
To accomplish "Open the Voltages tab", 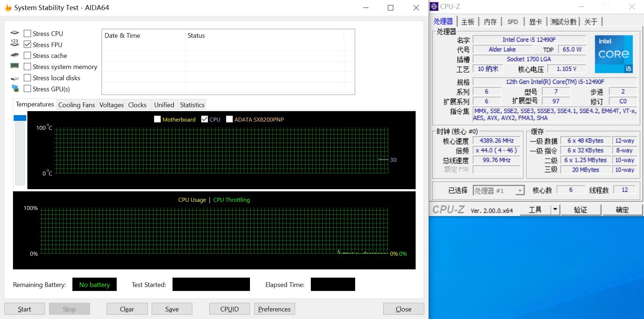I will click(x=111, y=105).
